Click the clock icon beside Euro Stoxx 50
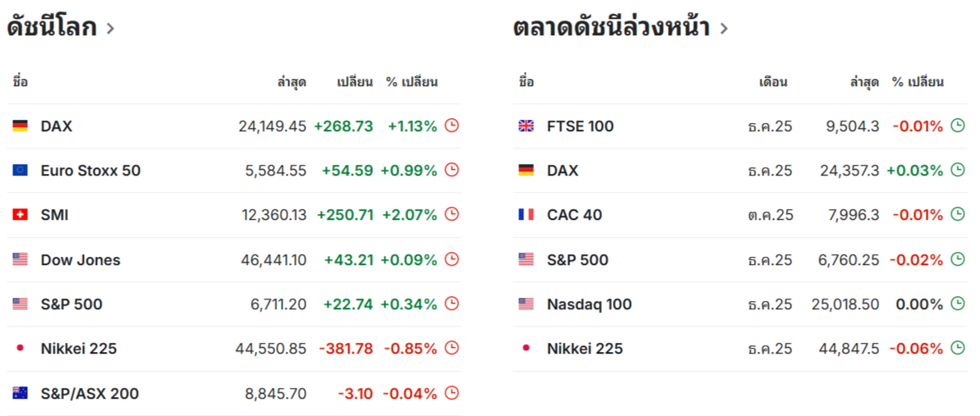This screenshot has width=980, height=416. pyautogui.click(x=452, y=170)
